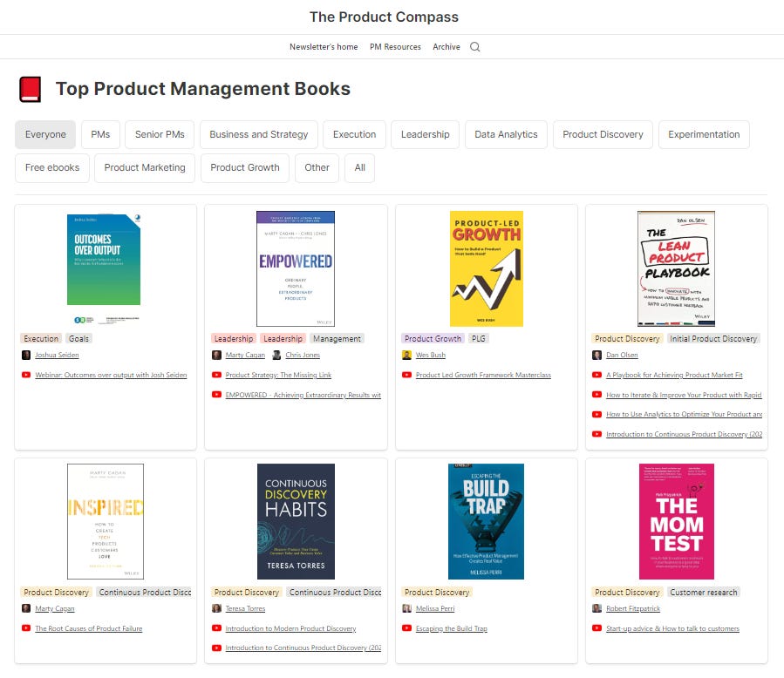Click the YouTube icon beside Start-up advice video link
This screenshot has width=784, height=678.
[597, 627]
